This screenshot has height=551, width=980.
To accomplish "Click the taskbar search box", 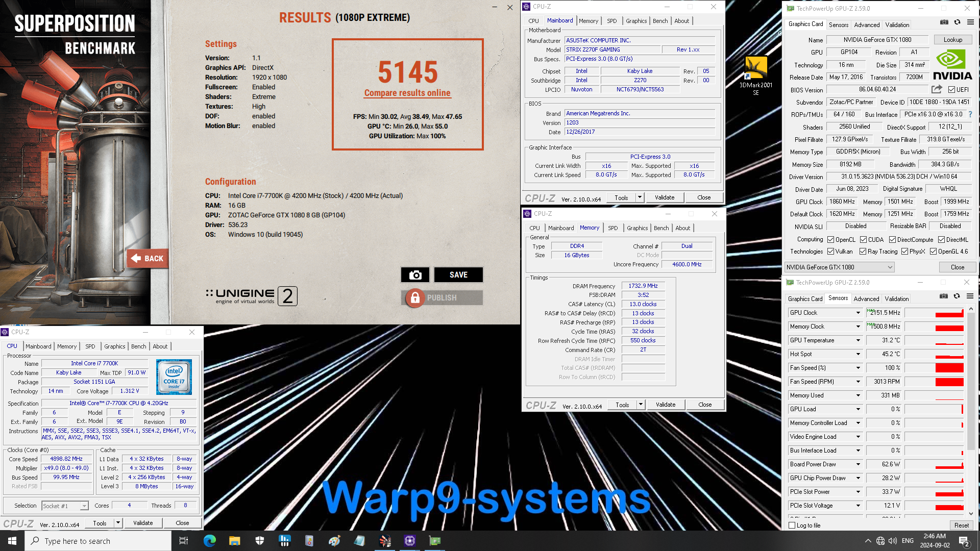I will pyautogui.click(x=98, y=541).
